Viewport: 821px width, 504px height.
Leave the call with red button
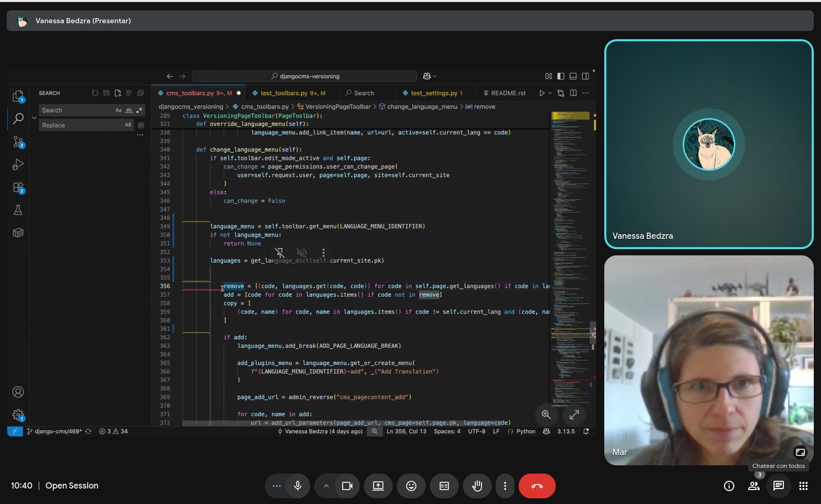(x=537, y=486)
